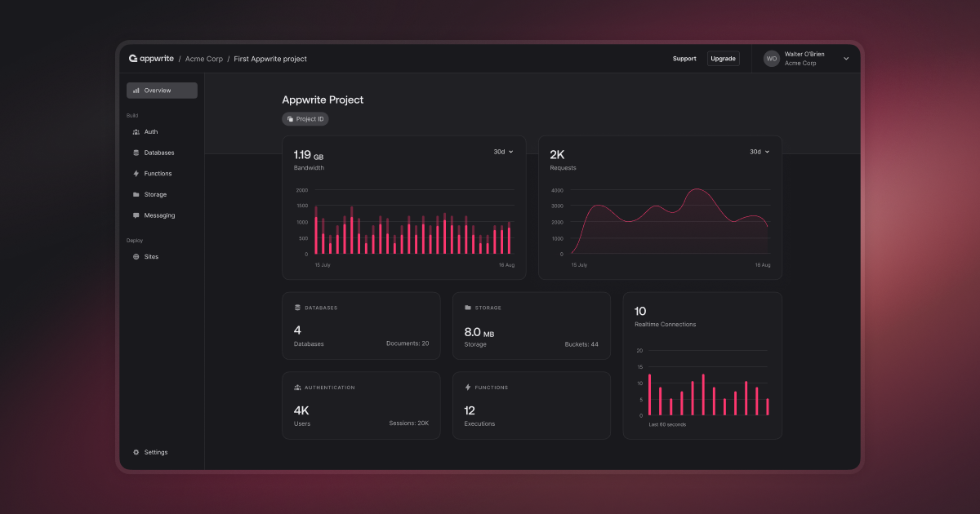Select the Storage sidebar item

click(x=155, y=194)
